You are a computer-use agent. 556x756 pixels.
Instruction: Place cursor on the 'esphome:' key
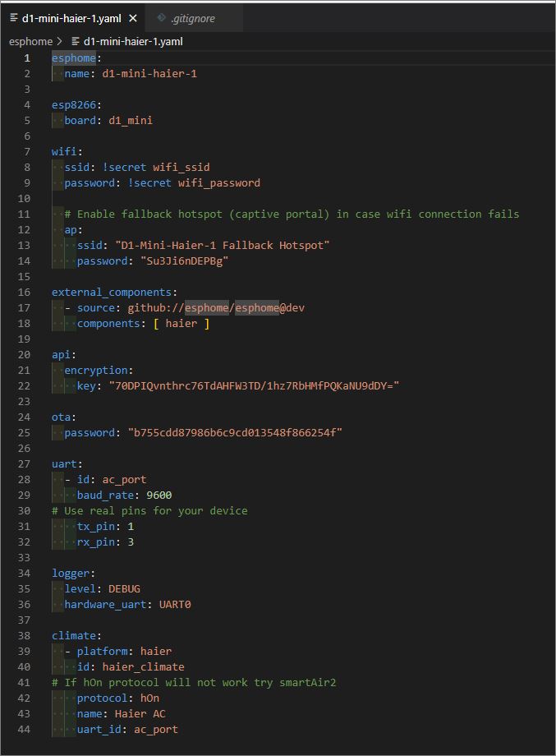74,58
